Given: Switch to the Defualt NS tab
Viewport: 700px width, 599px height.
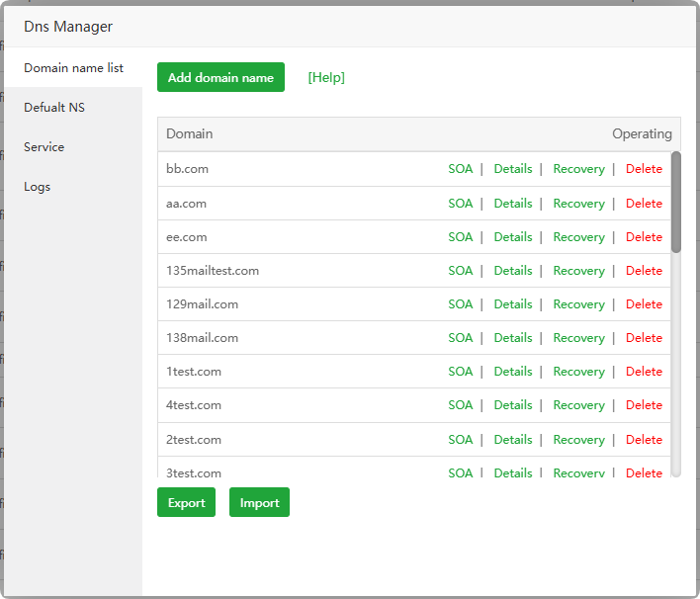Looking at the screenshot, I should (x=54, y=107).
